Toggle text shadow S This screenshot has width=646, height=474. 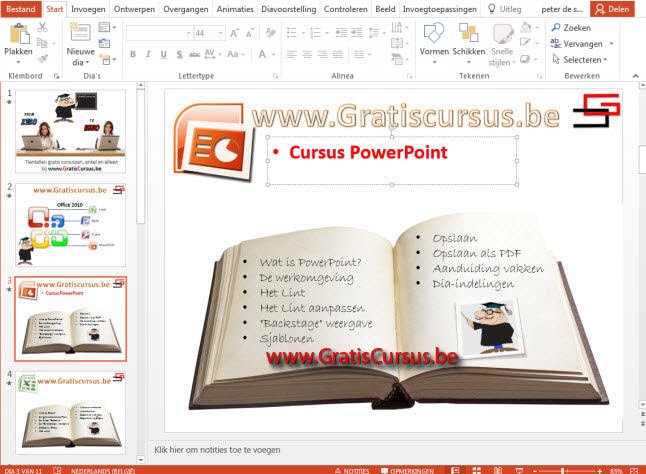coord(179,54)
